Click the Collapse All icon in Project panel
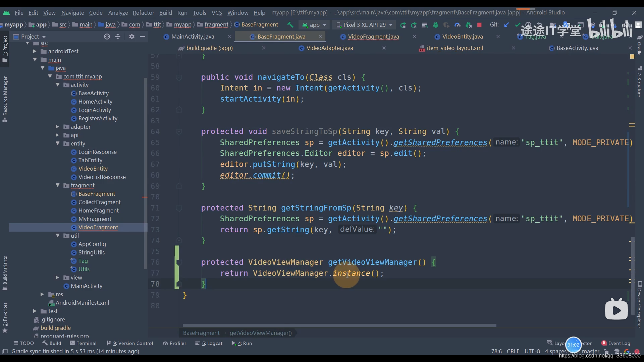644x362 pixels. 118,37
